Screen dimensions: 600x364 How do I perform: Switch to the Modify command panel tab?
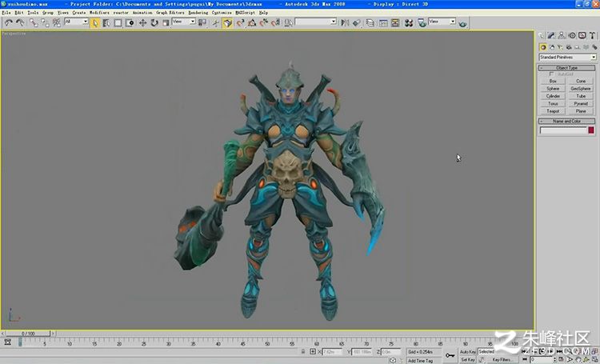click(551, 35)
